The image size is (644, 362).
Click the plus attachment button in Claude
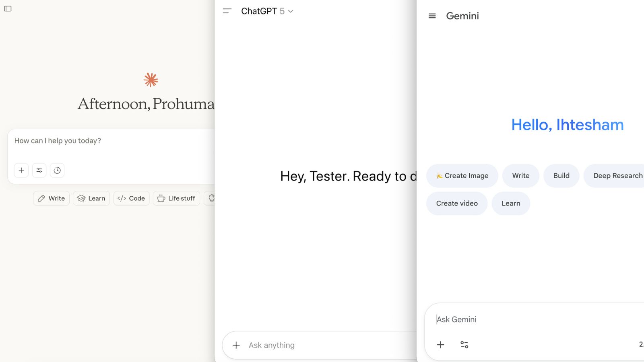(21, 170)
